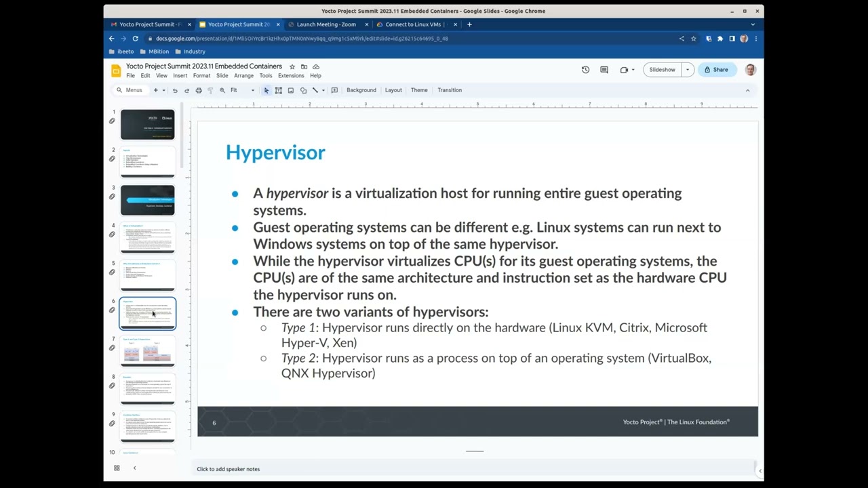
Task: Open the Format menu
Action: (201, 76)
